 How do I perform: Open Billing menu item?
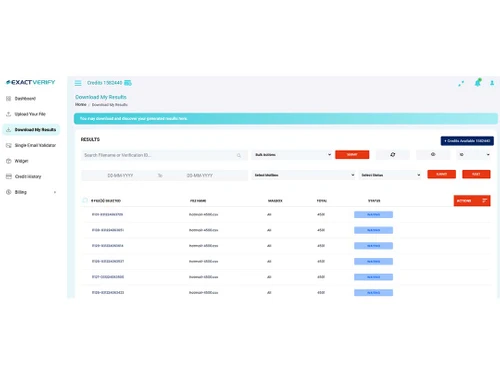click(21, 192)
